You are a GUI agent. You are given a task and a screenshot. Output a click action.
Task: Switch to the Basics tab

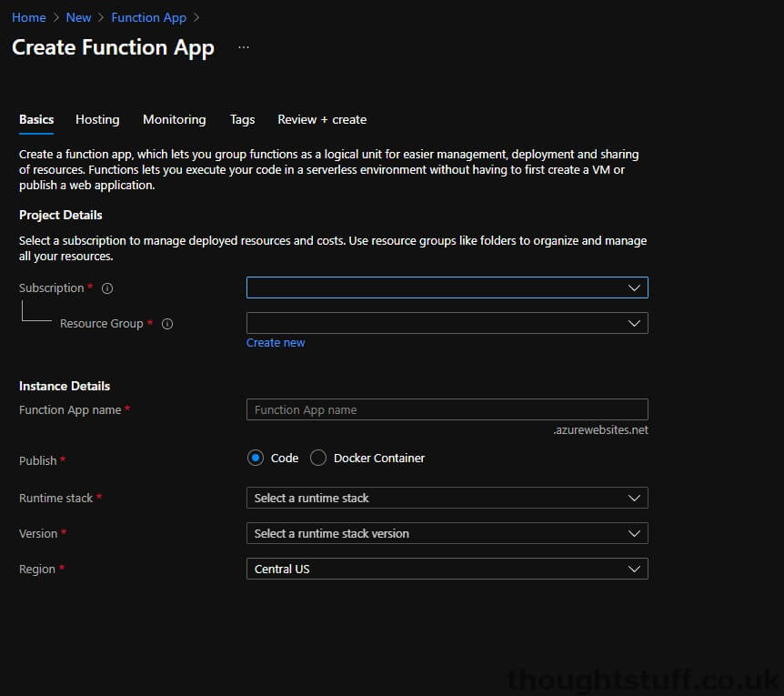36,119
